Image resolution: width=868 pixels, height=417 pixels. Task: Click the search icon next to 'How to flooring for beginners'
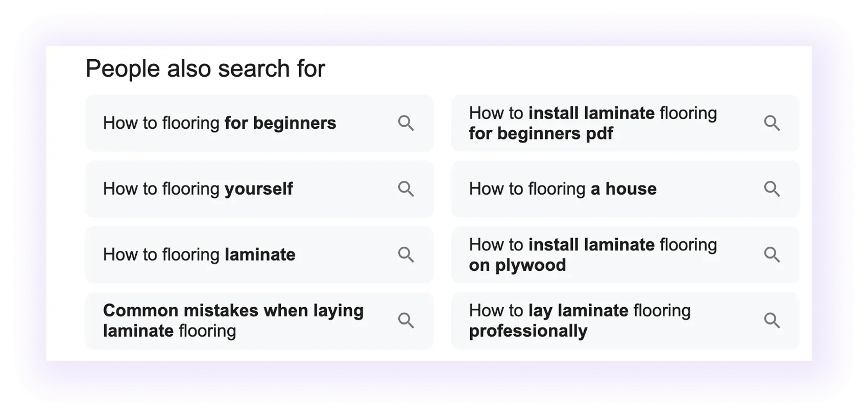406,123
